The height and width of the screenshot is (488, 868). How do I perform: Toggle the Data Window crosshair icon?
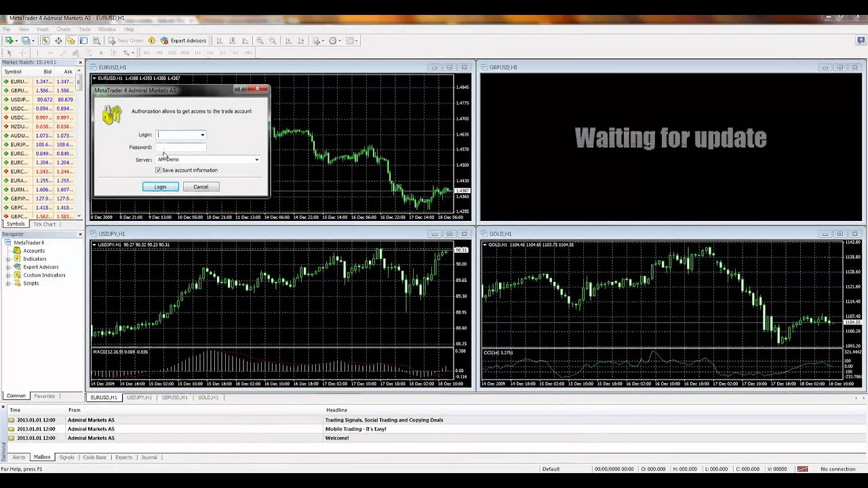coord(58,41)
